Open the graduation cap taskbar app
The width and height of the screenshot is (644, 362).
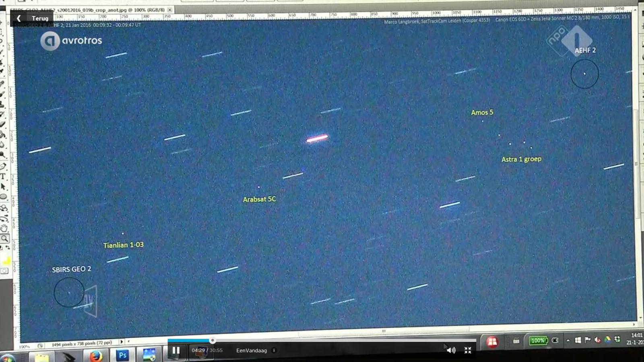click(x=68, y=357)
